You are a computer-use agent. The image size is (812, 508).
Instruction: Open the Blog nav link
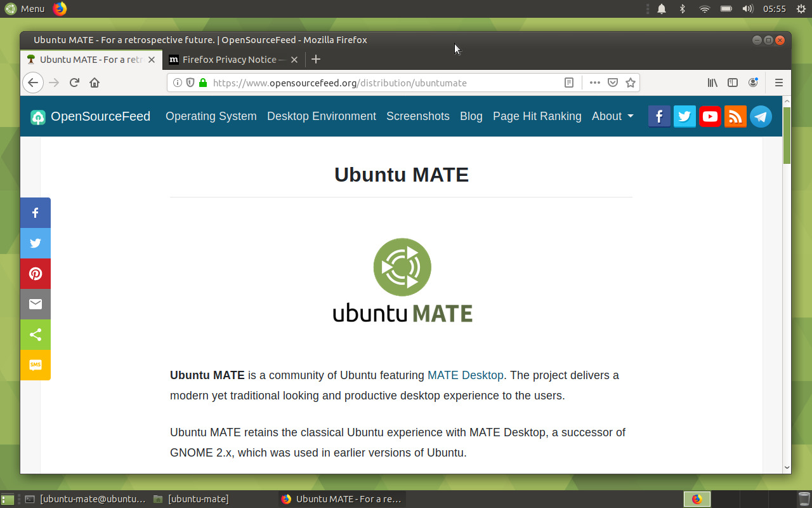coord(471,116)
